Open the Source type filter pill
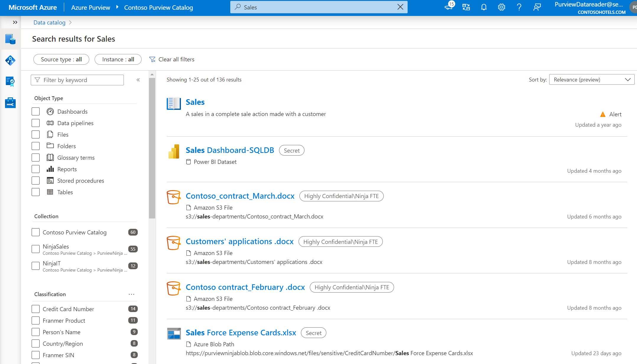This screenshot has width=637, height=364. point(61,59)
